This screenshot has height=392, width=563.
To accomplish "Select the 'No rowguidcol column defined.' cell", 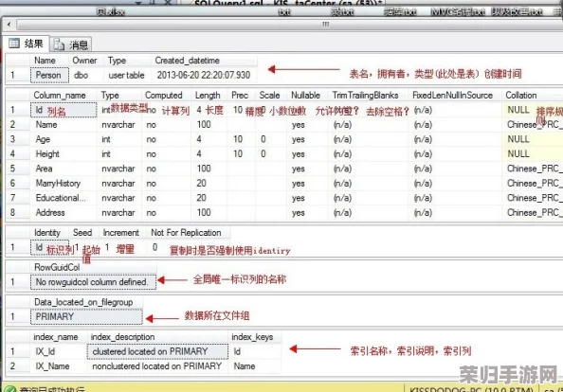I will tap(93, 282).
